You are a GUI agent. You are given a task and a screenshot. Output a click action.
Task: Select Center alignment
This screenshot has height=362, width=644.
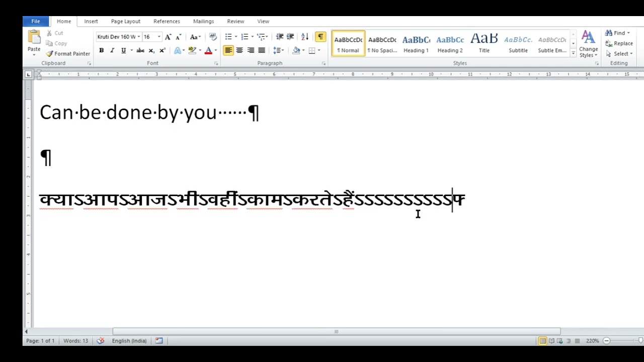pyautogui.click(x=239, y=50)
